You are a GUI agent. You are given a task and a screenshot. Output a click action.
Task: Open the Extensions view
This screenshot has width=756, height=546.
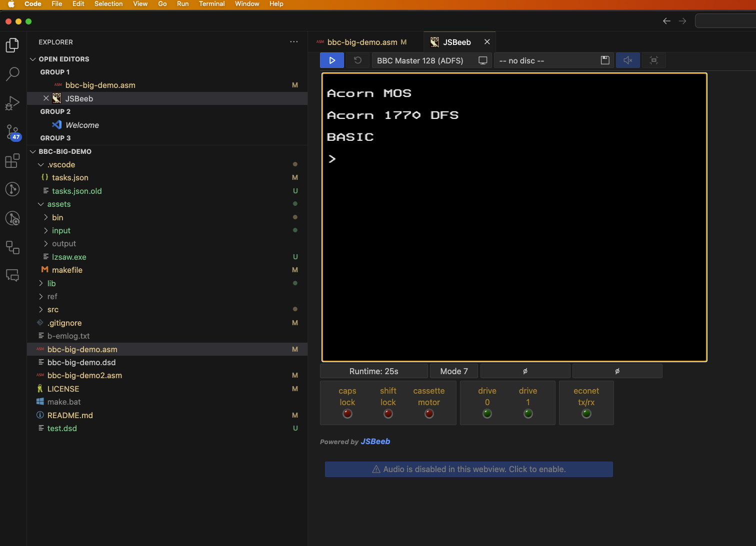[12, 161]
